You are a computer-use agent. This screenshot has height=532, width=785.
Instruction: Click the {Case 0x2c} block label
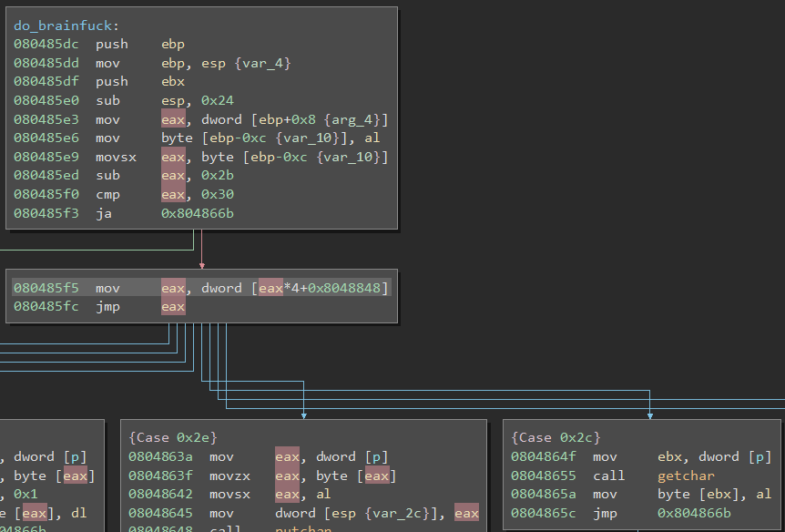click(x=556, y=438)
